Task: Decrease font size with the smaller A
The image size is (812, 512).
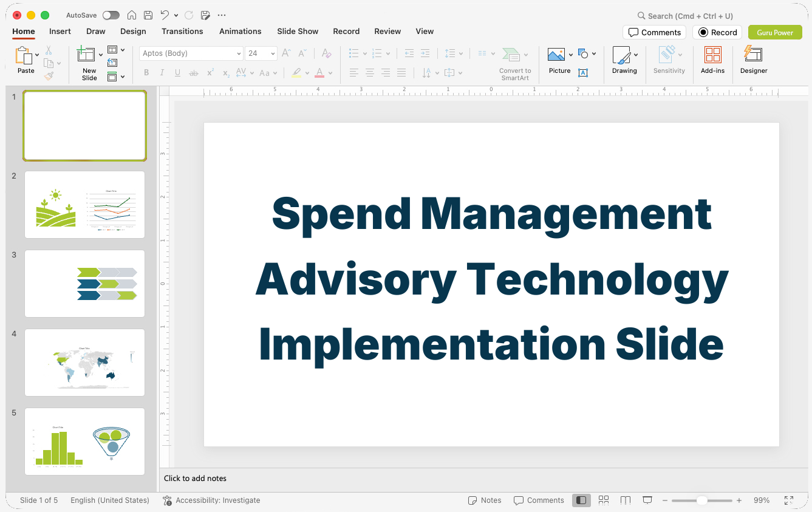Action: pos(302,53)
